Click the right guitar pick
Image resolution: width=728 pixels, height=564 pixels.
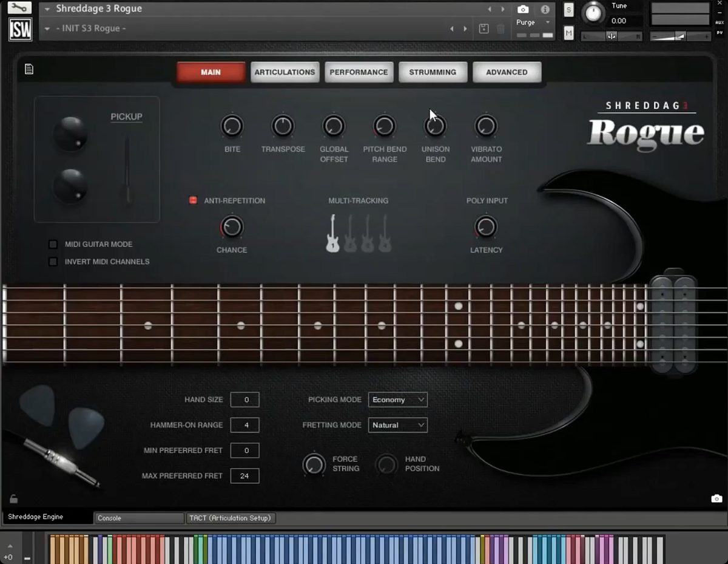86,428
